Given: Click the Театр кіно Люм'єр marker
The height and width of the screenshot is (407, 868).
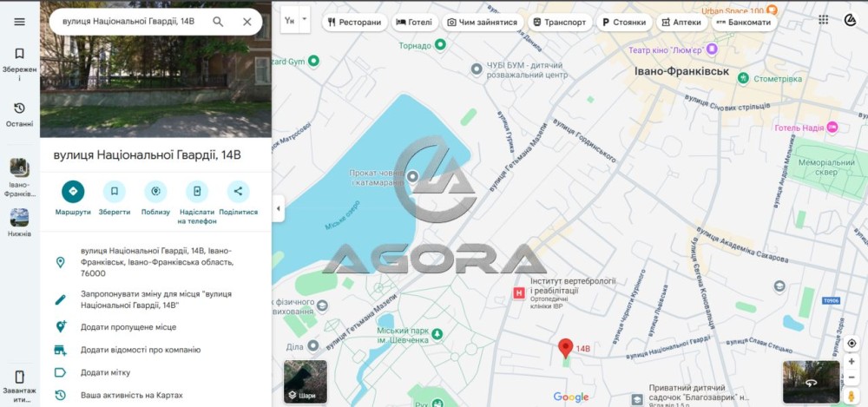Looking at the screenshot, I should pos(712,49).
